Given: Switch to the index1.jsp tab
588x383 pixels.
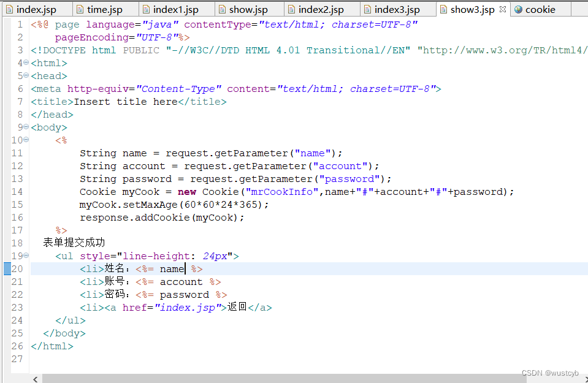Looking at the screenshot, I should coord(176,9).
